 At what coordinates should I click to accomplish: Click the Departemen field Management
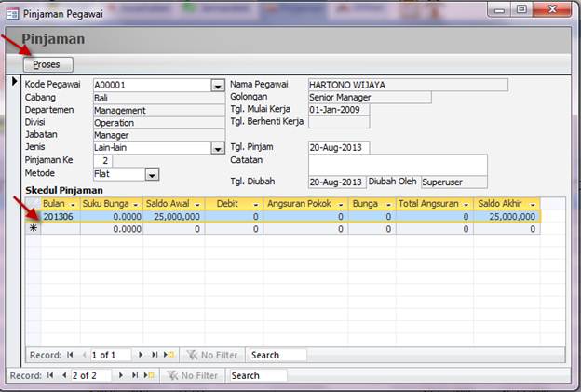click(x=159, y=111)
